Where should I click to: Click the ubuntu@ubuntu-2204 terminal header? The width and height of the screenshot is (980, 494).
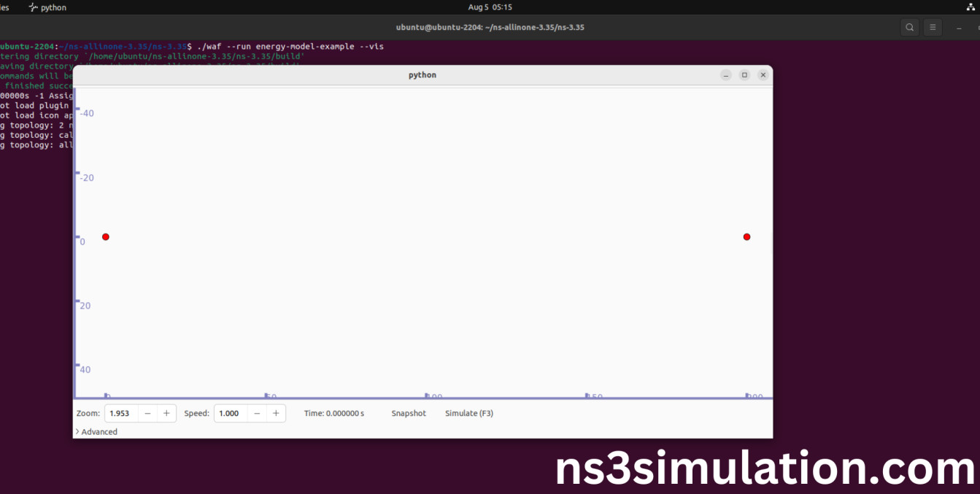coord(490,26)
